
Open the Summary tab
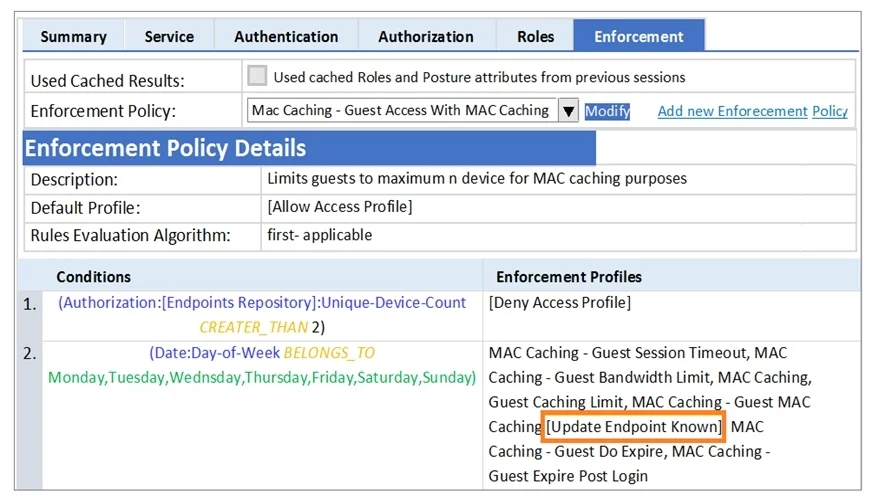[73, 36]
